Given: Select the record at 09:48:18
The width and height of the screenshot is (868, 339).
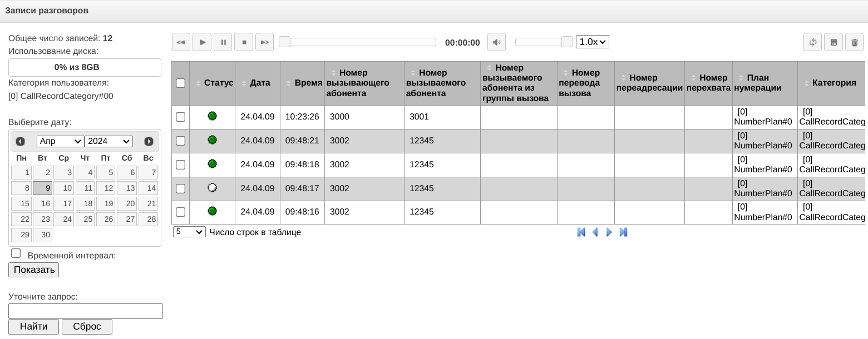Looking at the screenshot, I should (x=180, y=164).
